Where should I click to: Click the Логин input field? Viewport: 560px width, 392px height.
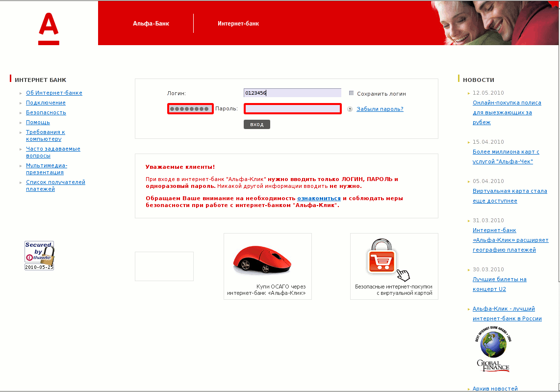[x=292, y=93]
